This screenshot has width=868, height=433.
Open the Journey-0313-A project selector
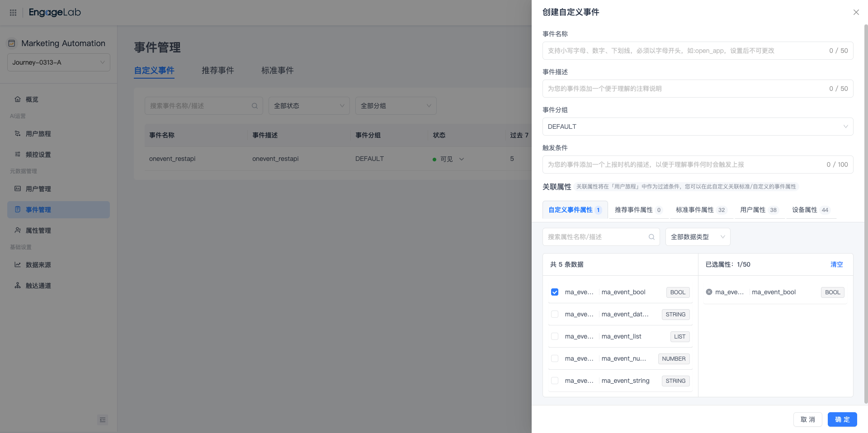(58, 62)
